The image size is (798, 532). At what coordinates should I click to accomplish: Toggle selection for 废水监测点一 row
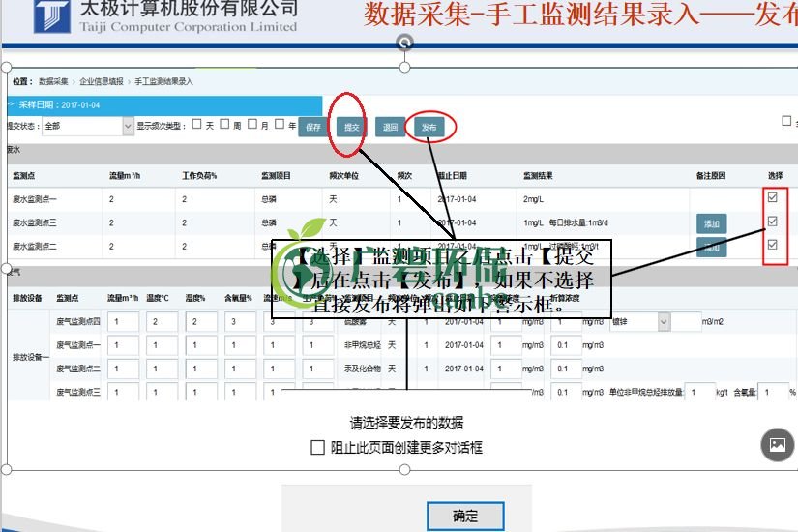(772, 196)
